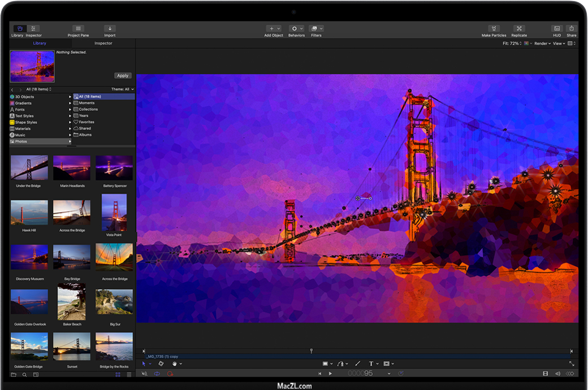Screen dimensions: 588x390
Task: Click the Replicate icon in the toolbar
Action: click(x=519, y=29)
